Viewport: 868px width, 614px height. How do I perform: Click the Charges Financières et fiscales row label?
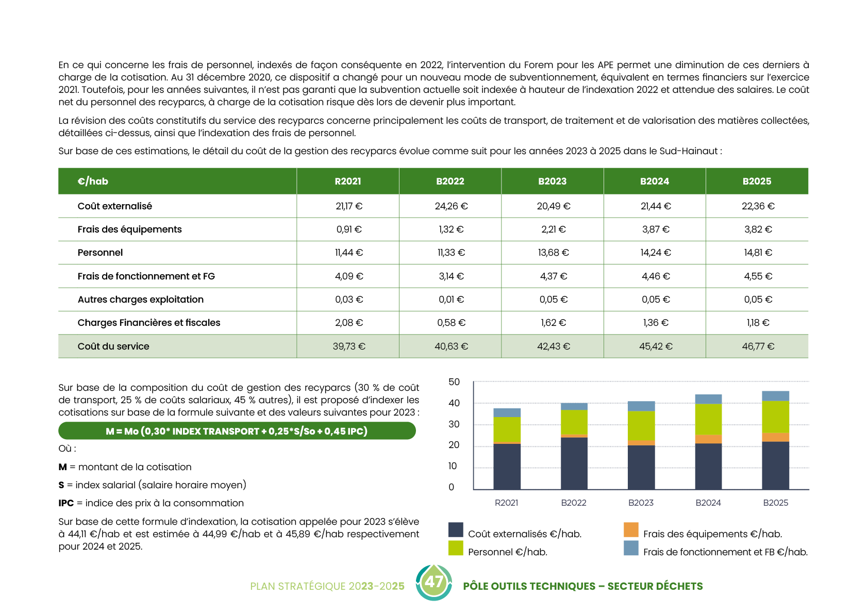point(148,323)
